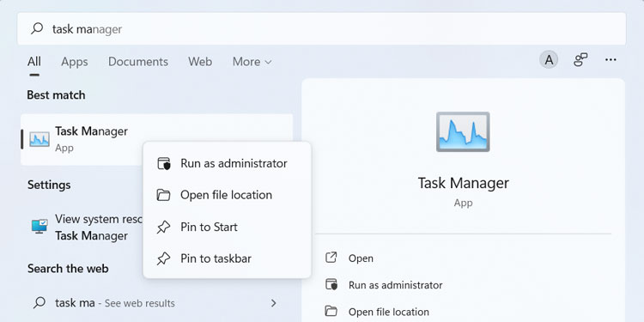Image resolution: width=644 pixels, height=322 pixels.
Task: Choose 'Pin to taskbar' in context menu
Action: [x=227, y=258]
